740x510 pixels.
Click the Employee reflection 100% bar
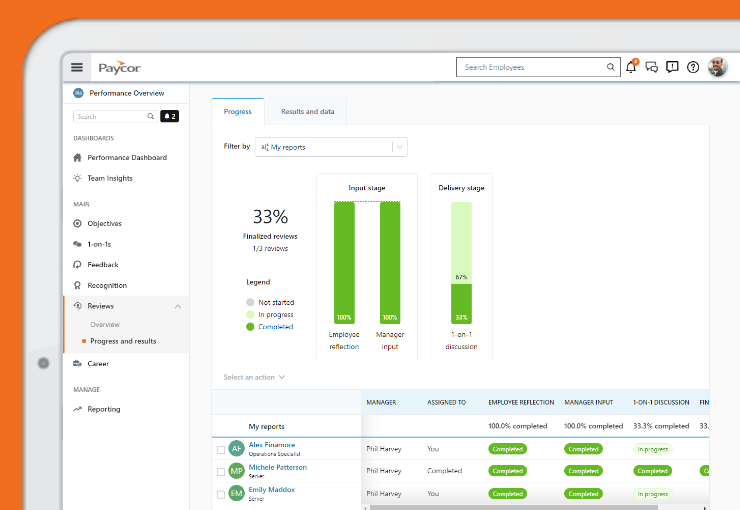click(344, 263)
